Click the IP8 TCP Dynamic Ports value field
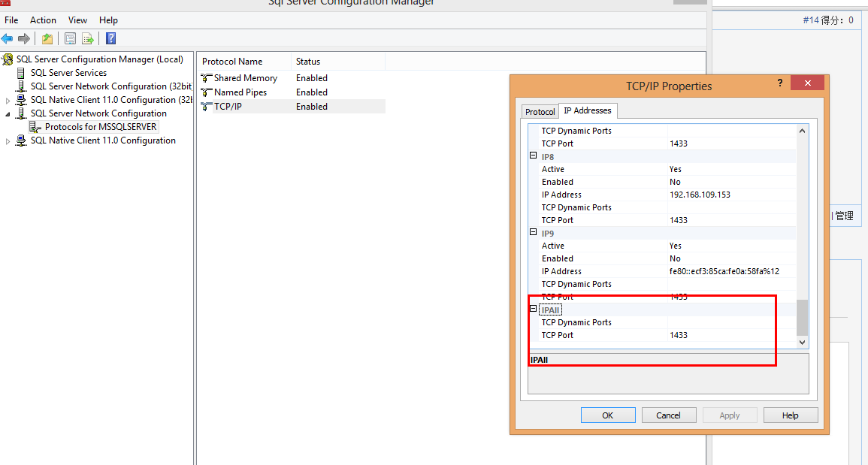The image size is (868, 465). 731,207
